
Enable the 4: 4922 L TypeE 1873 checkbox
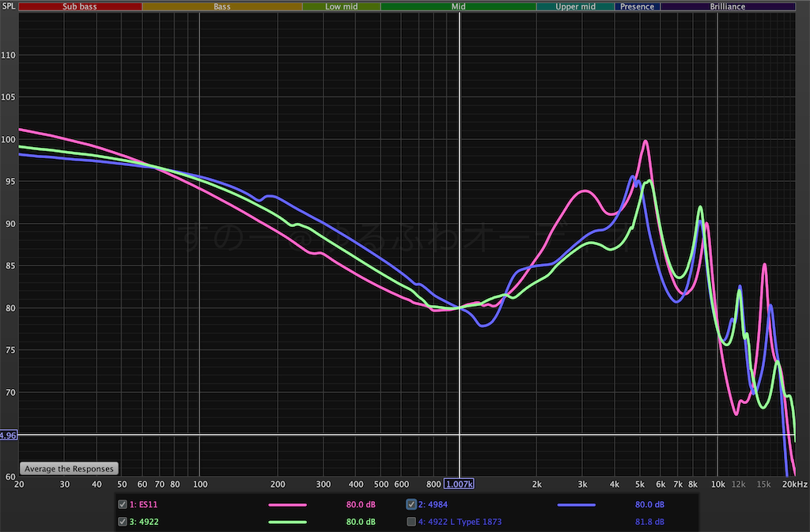[x=411, y=522]
